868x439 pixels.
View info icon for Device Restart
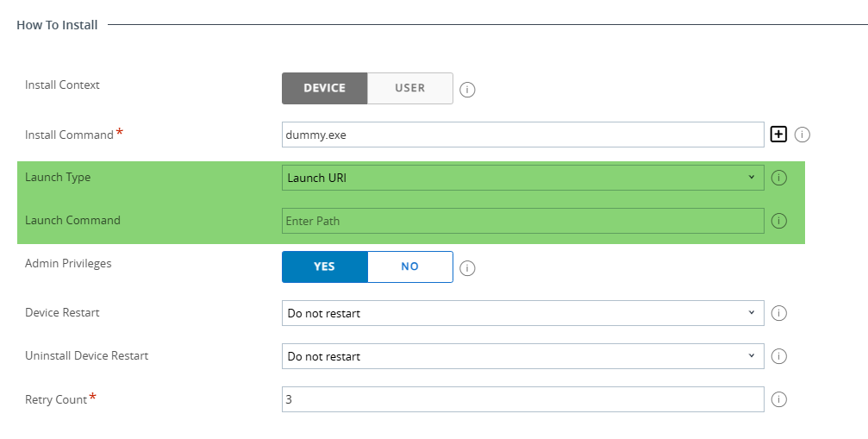[x=779, y=313]
